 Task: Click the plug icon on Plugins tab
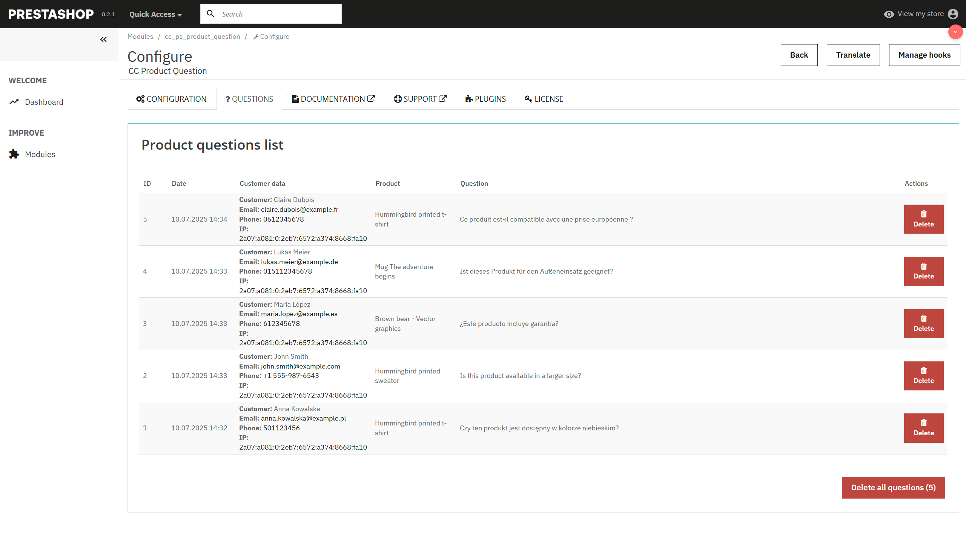[x=468, y=98]
